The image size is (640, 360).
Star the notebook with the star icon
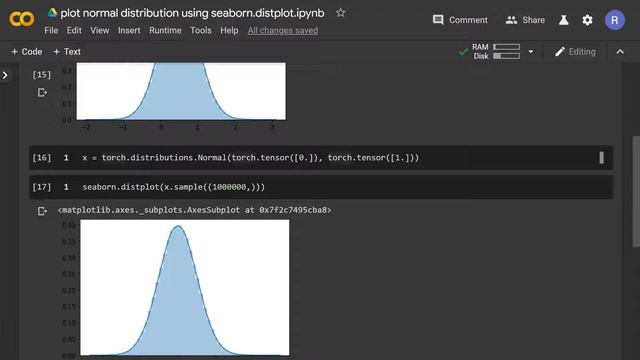(340, 13)
